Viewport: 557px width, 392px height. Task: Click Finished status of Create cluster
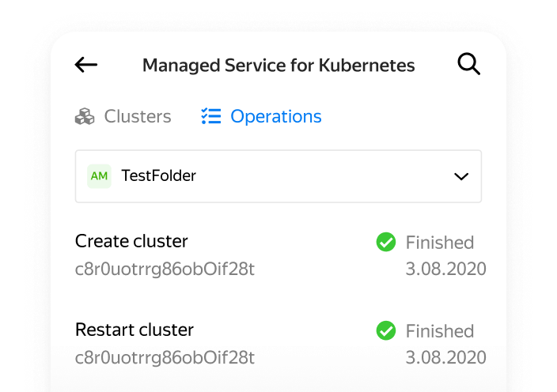coord(440,243)
